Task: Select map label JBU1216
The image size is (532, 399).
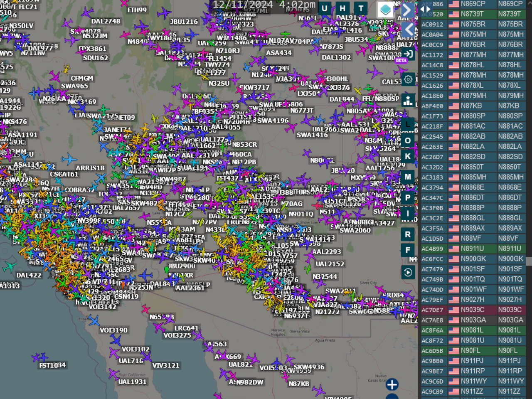Action: click(x=184, y=22)
